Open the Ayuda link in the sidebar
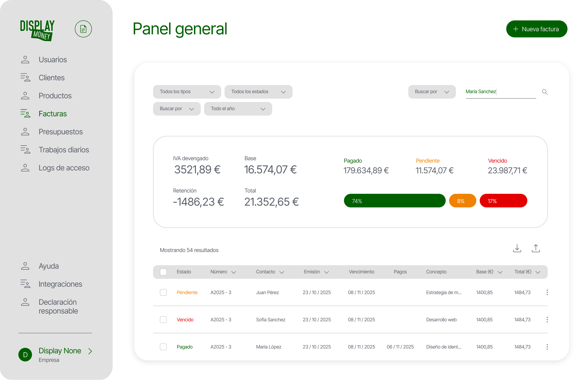Viewport: 588px width, 380px height. (x=49, y=266)
